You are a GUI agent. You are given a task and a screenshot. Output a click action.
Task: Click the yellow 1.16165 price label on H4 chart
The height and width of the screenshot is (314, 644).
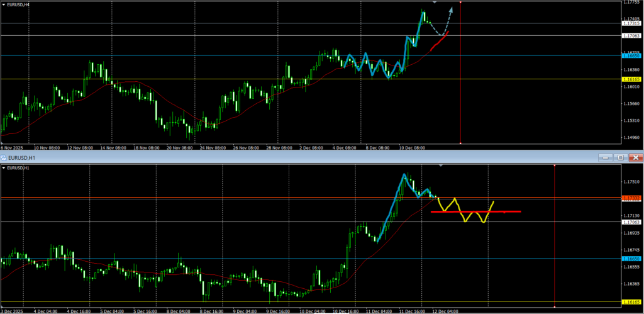pos(631,79)
